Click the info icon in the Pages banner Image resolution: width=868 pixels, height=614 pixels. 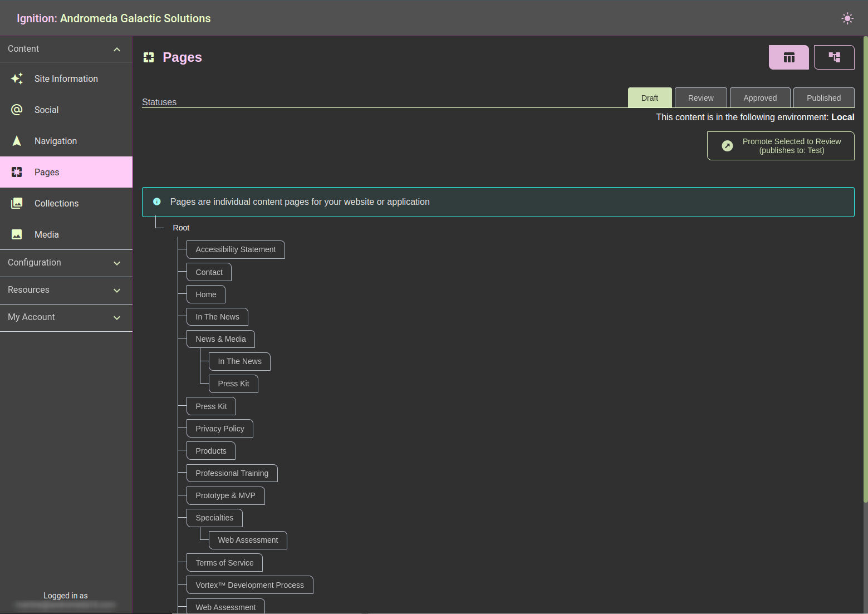[157, 202]
